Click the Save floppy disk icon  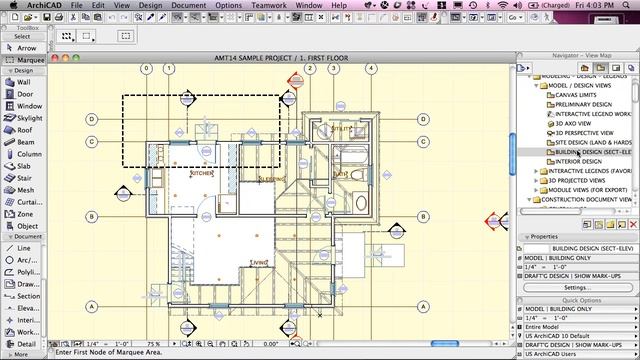(x=47, y=17)
